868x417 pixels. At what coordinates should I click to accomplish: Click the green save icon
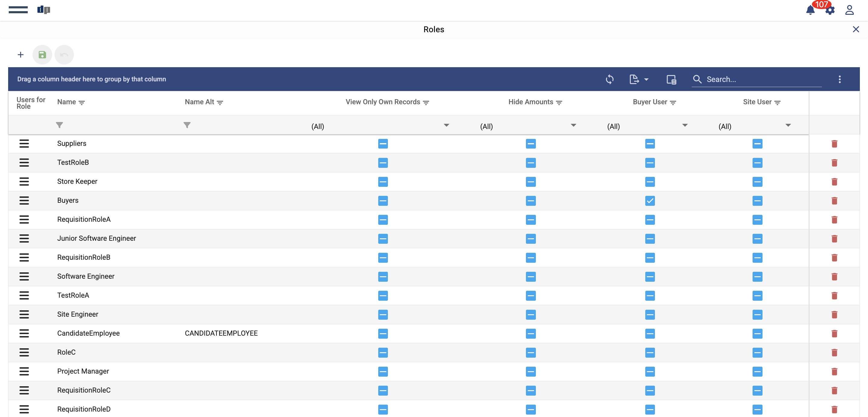[x=42, y=55]
